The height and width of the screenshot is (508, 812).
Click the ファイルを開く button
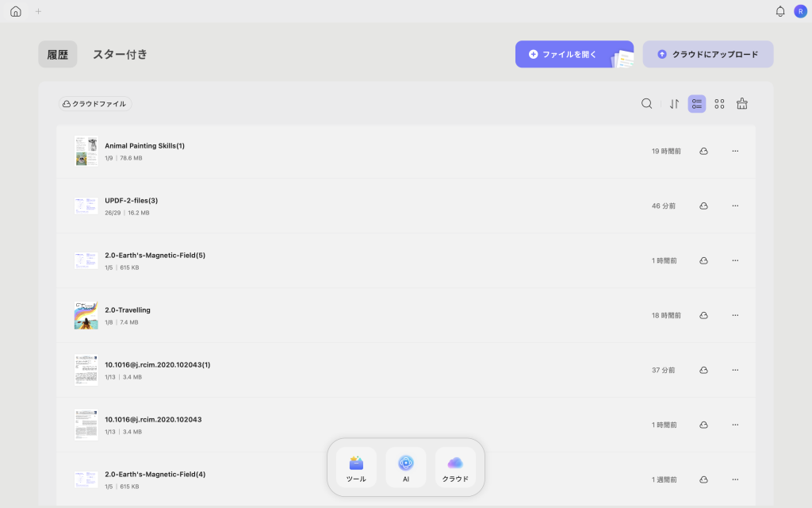click(x=574, y=55)
